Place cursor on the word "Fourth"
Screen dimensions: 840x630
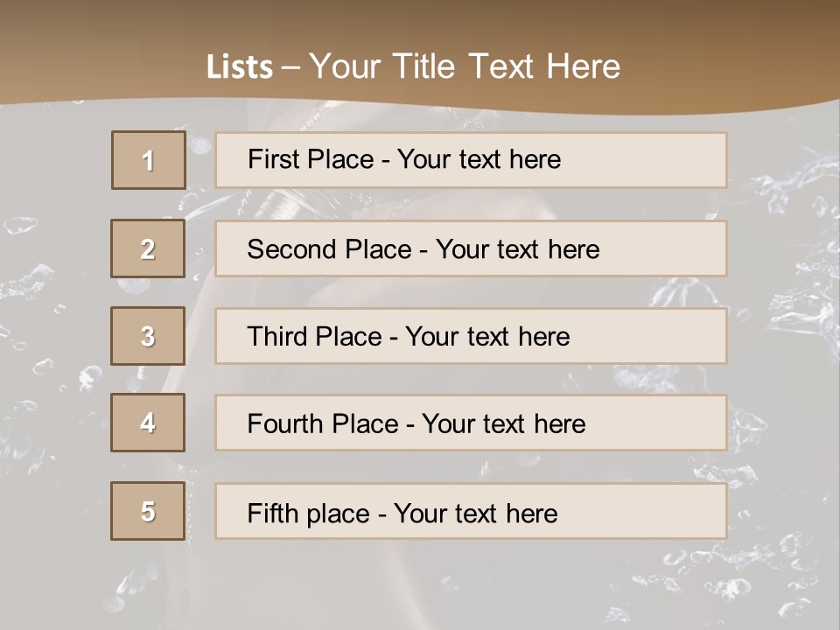(x=284, y=424)
